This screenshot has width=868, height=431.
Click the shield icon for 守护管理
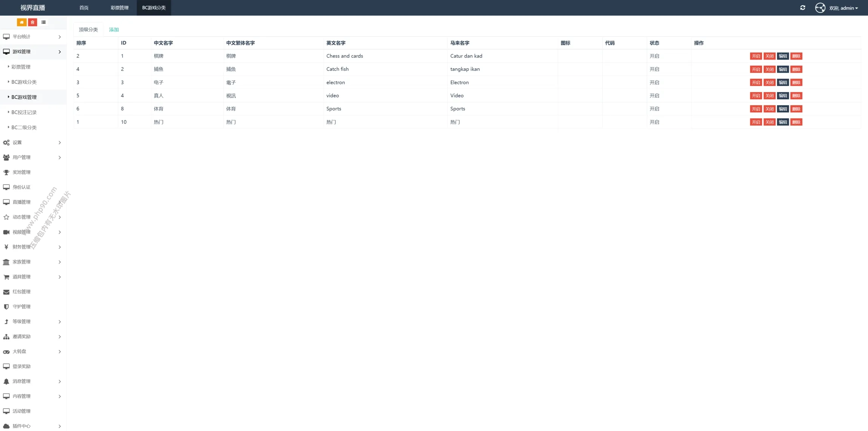6,307
